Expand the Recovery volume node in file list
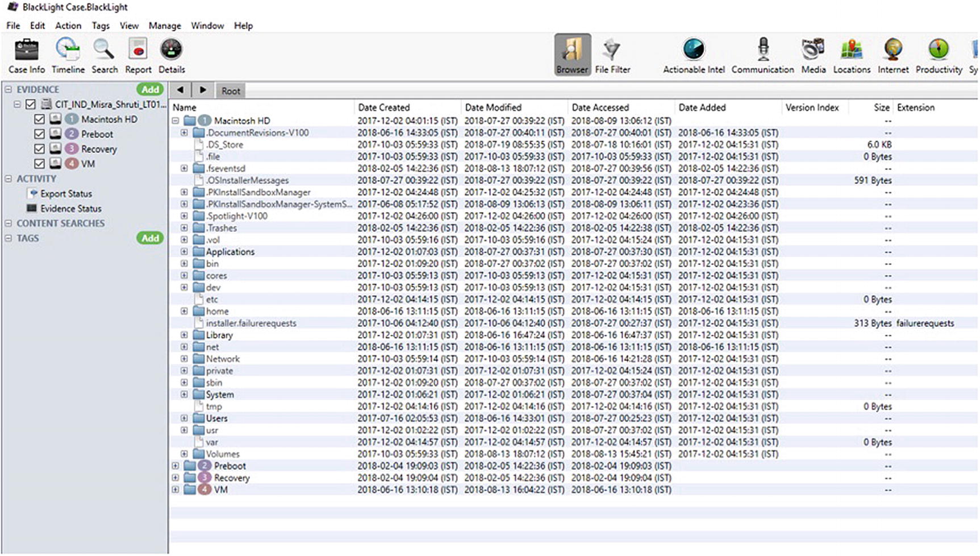This screenshot has width=980, height=556. click(x=176, y=478)
